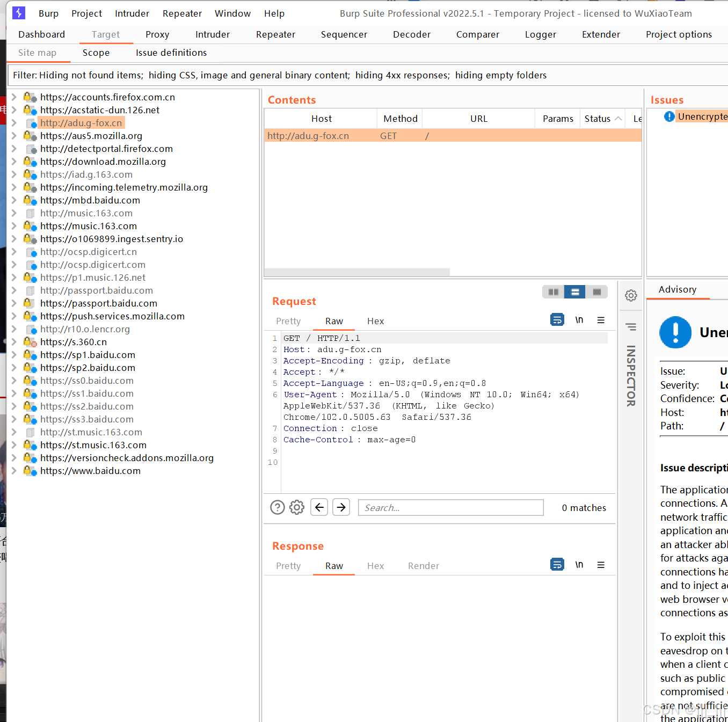Screen dimensions: 728x722
Task: Click the icon of https://music.163.com
Action: (30, 226)
